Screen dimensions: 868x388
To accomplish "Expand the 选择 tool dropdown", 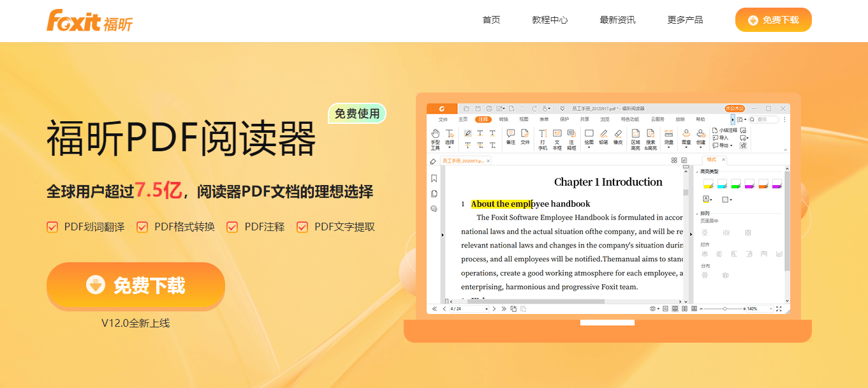I will (450, 145).
